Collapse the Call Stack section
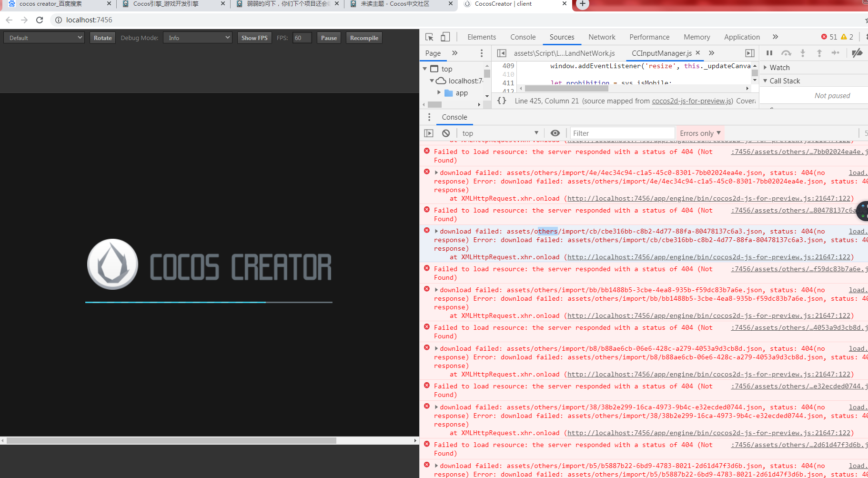This screenshot has width=868, height=478. tap(765, 81)
